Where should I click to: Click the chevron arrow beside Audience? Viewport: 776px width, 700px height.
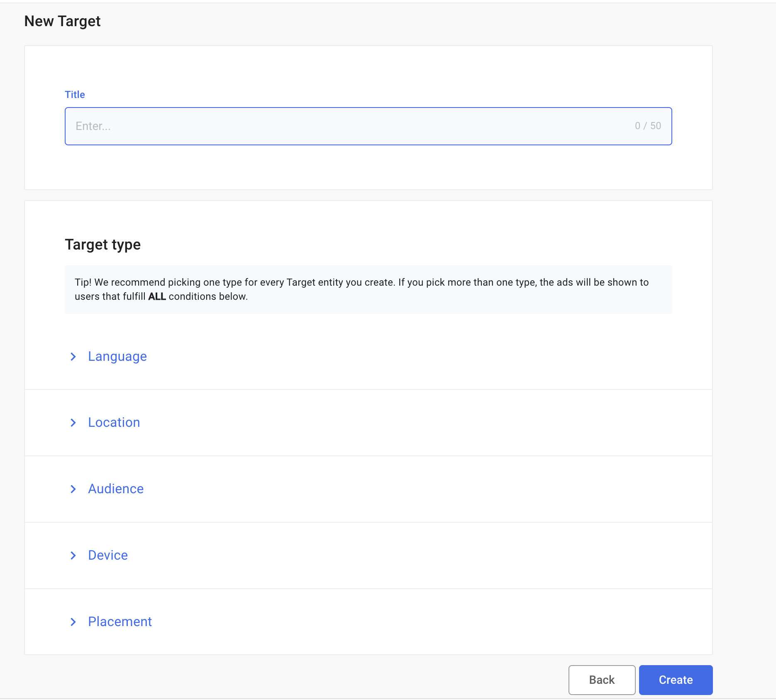73,489
